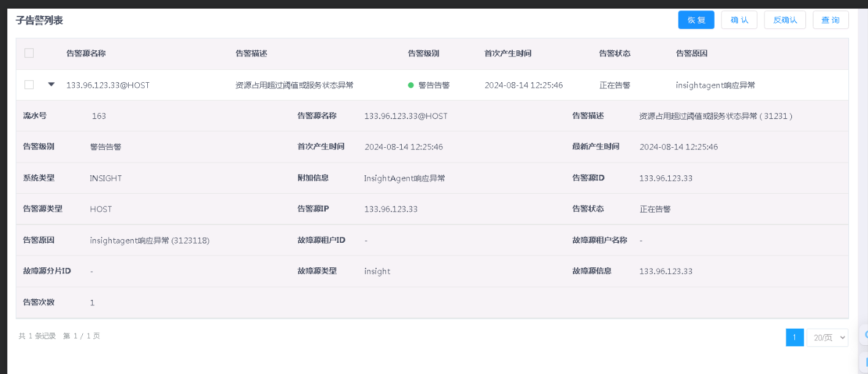Tick the checkbox for the 133.96.123.33@HOST row
Image resolution: width=868 pixels, height=374 pixels.
point(29,85)
